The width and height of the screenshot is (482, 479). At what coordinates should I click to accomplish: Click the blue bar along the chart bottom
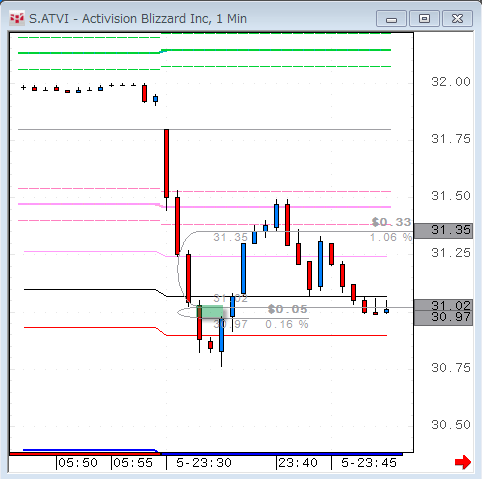[282, 454]
